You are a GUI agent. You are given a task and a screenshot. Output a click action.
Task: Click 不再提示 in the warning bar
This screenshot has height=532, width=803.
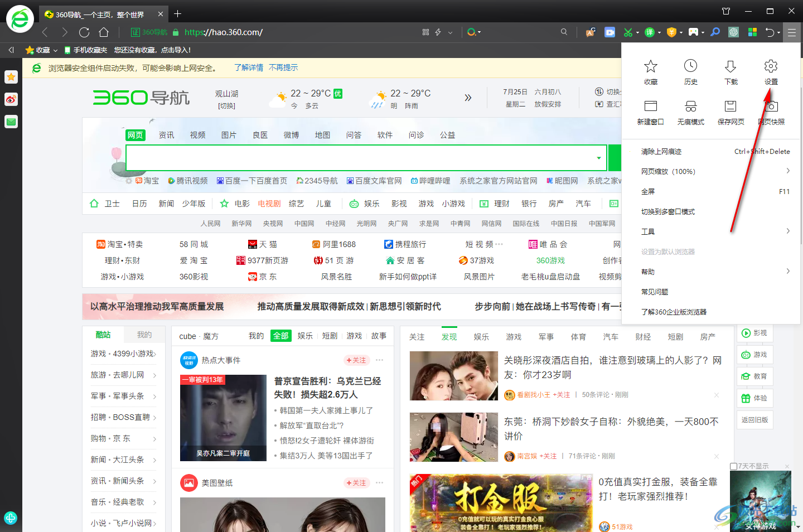[283, 67]
